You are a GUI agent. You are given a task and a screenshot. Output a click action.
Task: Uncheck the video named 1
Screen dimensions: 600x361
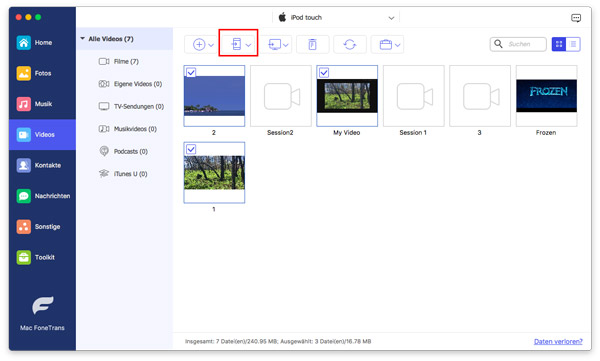(191, 149)
